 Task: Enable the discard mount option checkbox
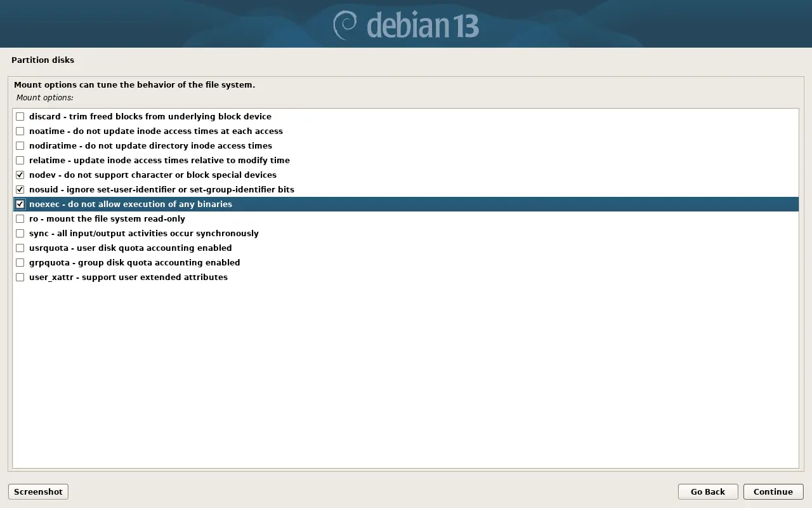coord(20,117)
